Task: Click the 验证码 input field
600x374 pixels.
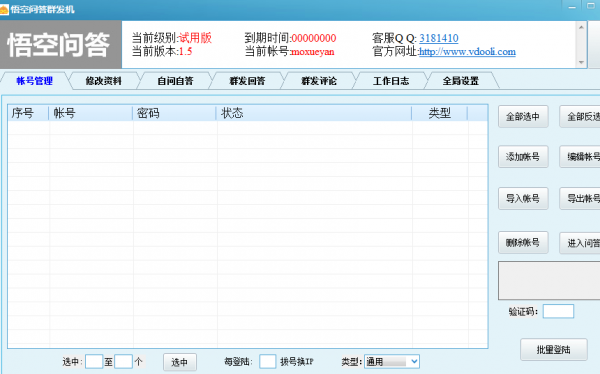Action: pyautogui.click(x=558, y=311)
